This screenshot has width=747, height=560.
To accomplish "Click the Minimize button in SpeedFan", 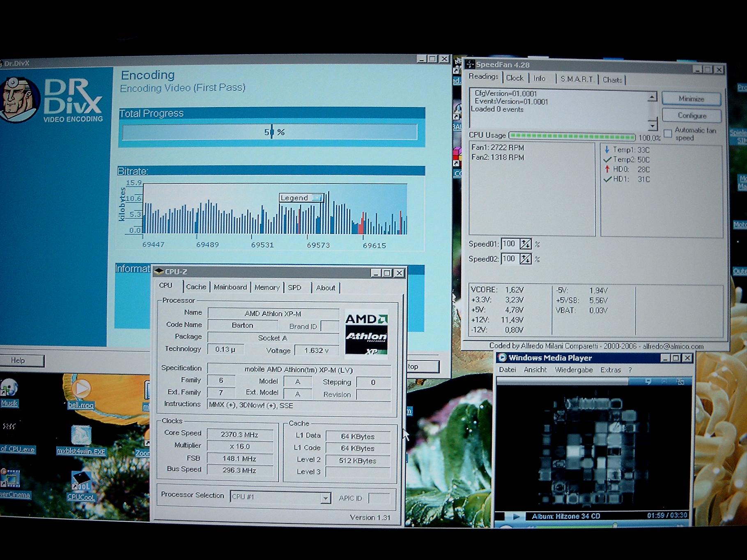I will click(x=691, y=99).
